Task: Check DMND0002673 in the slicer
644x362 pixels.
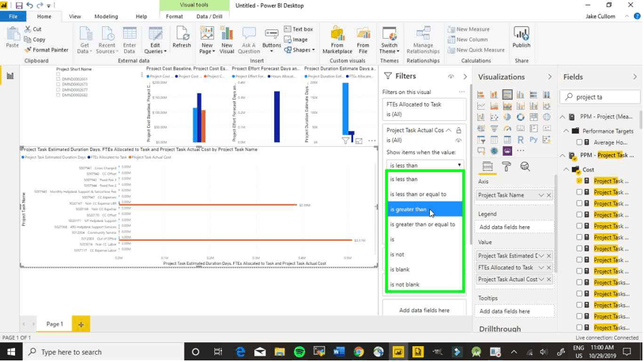Action: (x=58, y=85)
